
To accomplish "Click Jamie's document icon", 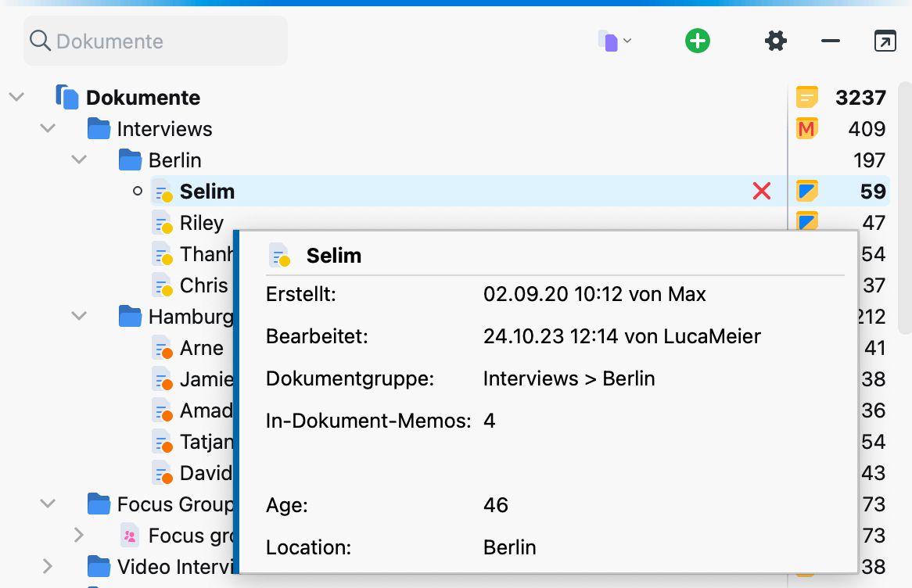I will (163, 379).
